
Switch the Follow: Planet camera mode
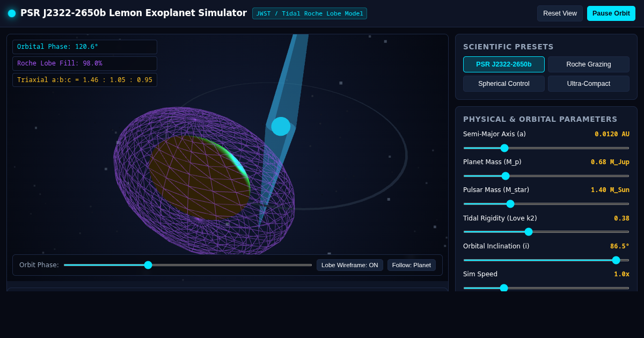(412, 265)
